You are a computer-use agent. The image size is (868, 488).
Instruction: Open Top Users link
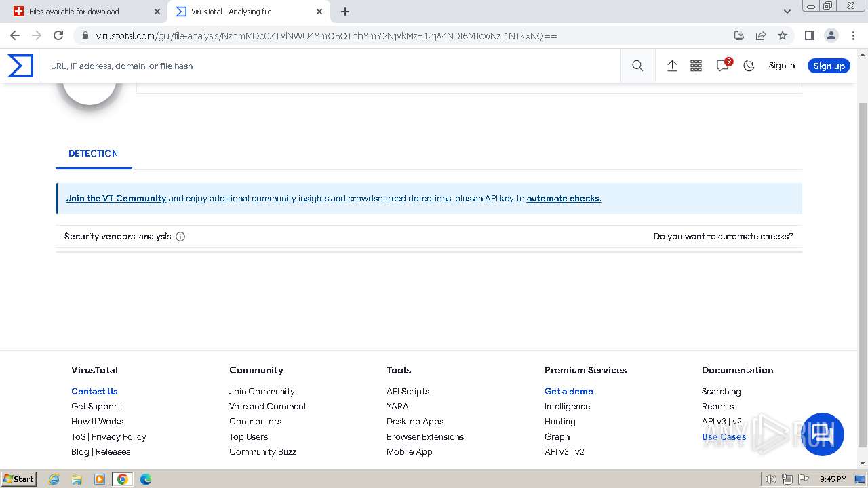(x=248, y=437)
